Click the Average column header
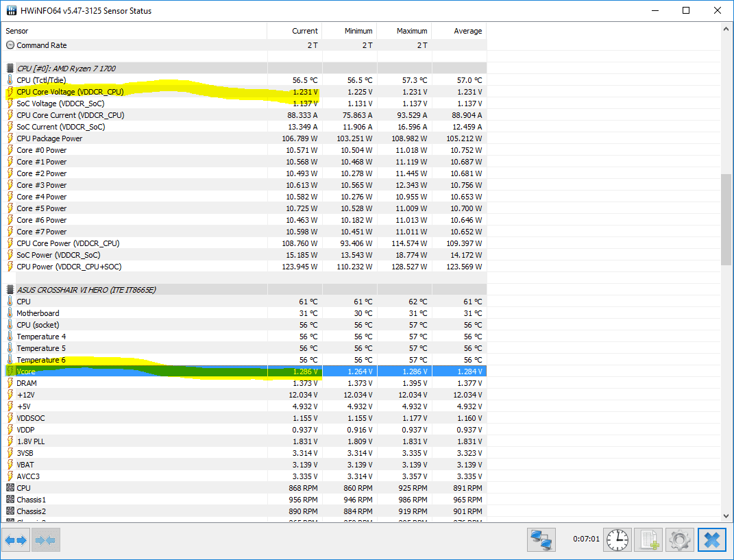 click(458, 31)
